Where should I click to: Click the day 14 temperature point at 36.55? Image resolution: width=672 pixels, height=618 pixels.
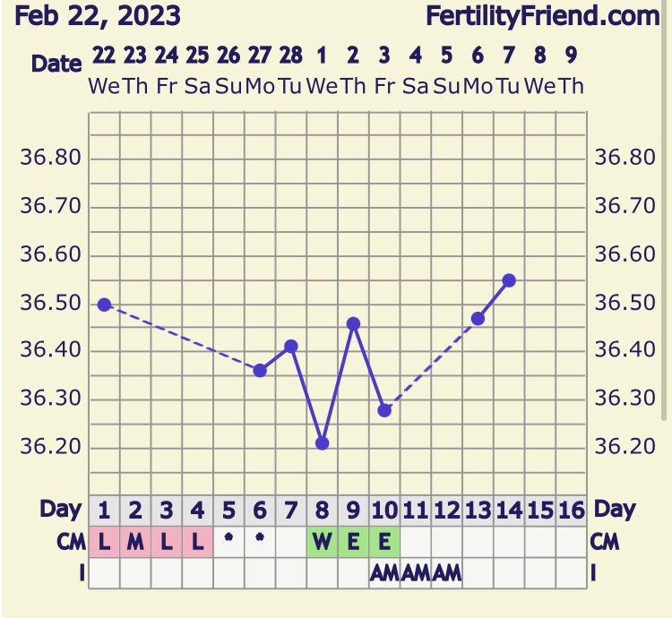pos(509,280)
